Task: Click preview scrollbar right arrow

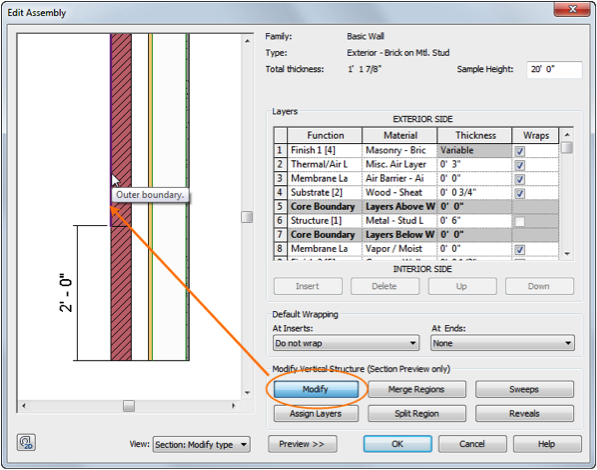Action: click(x=233, y=406)
